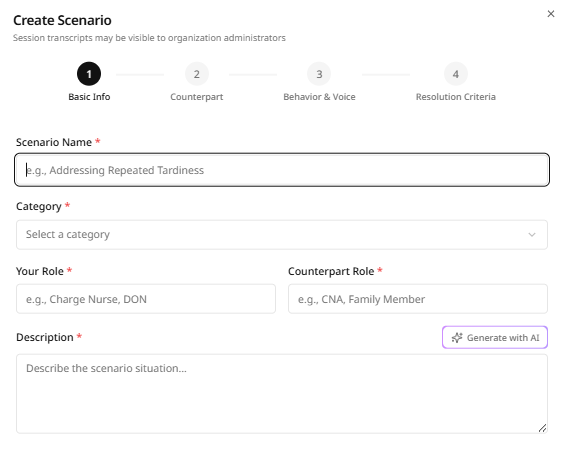
Task: Close the Create Scenario dialog
Action: click(x=551, y=14)
